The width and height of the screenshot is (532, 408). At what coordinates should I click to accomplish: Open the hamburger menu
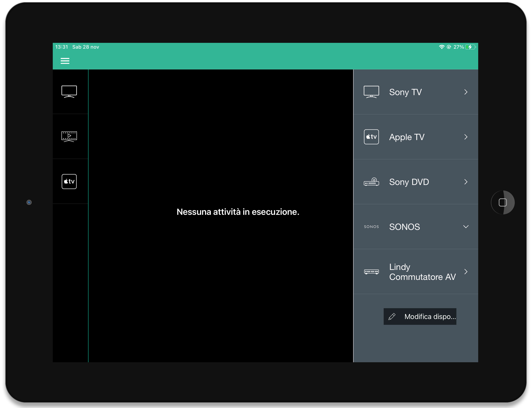click(65, 61)
